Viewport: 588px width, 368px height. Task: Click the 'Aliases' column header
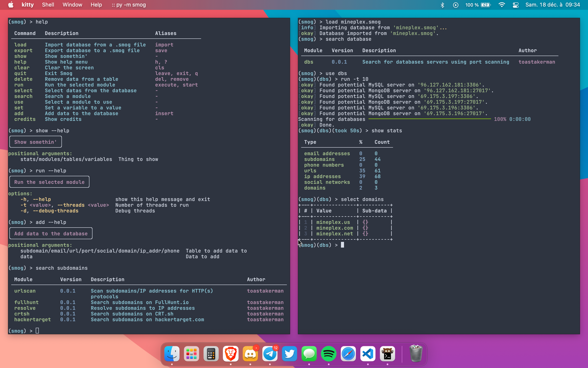point(166,33)
